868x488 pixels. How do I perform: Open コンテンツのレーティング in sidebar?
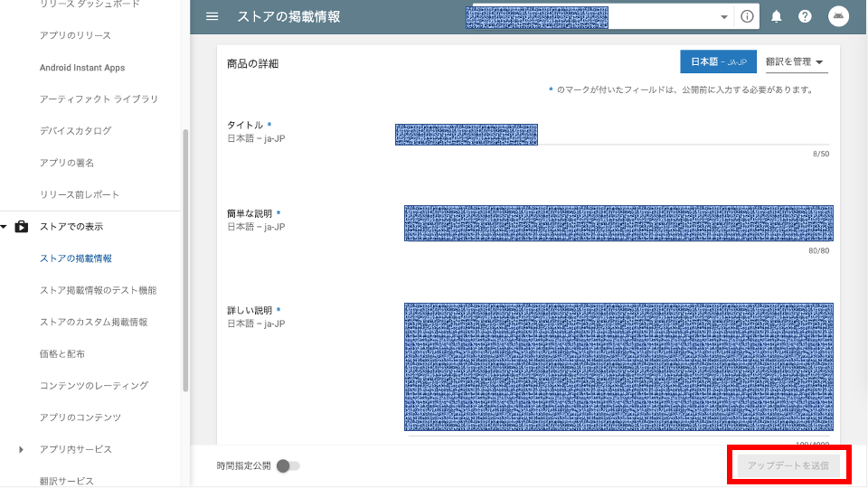pyautogui.click(x=93, y=386)
